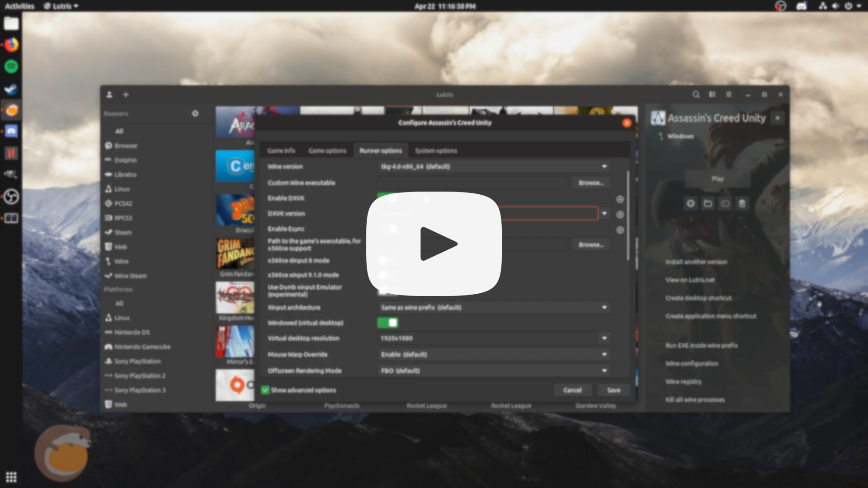Turn off Windowed virtual desktop mode
This screenshot has height=488, width=868.
click(388, 323)
